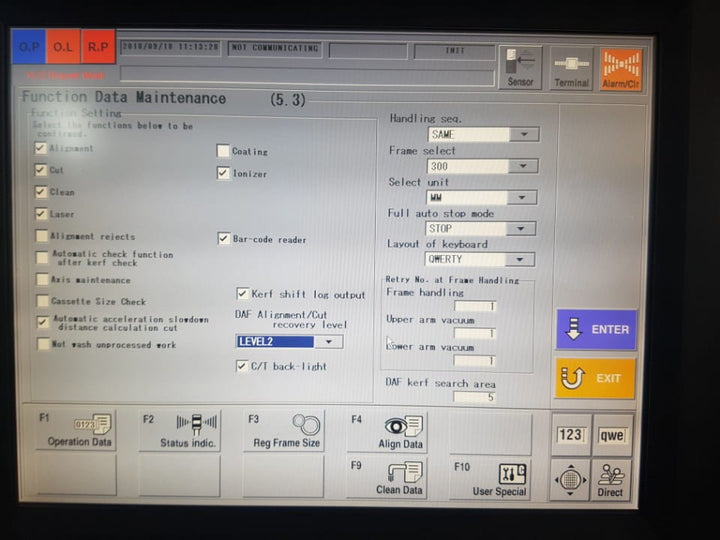Image resolution: width=720 pixels, height=540 pixels.
Task: Uncheck the Ionizer function
Action: click(x=224, y=173)
